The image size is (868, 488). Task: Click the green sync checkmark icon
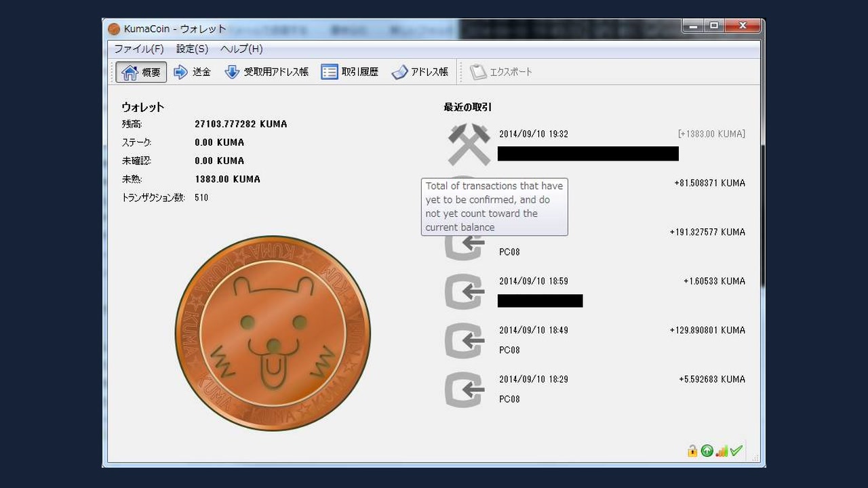coord(736,451)
